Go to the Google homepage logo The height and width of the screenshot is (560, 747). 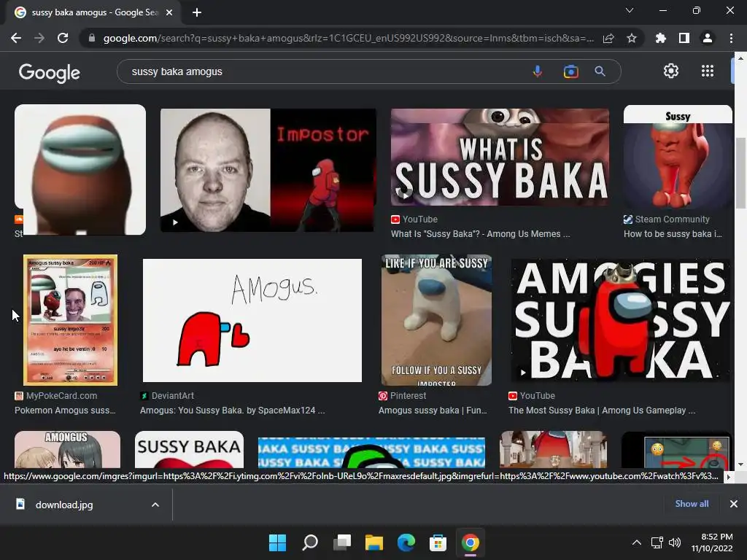(50, 72)
